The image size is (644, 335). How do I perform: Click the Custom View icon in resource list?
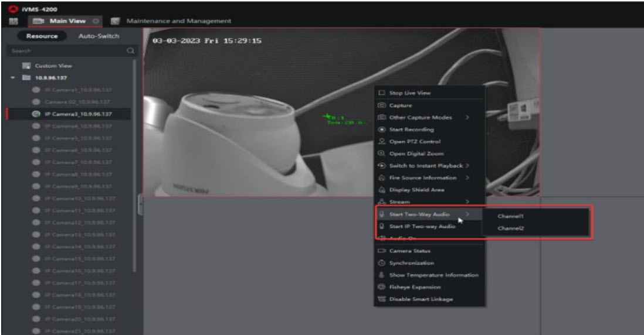click(26, 66)
